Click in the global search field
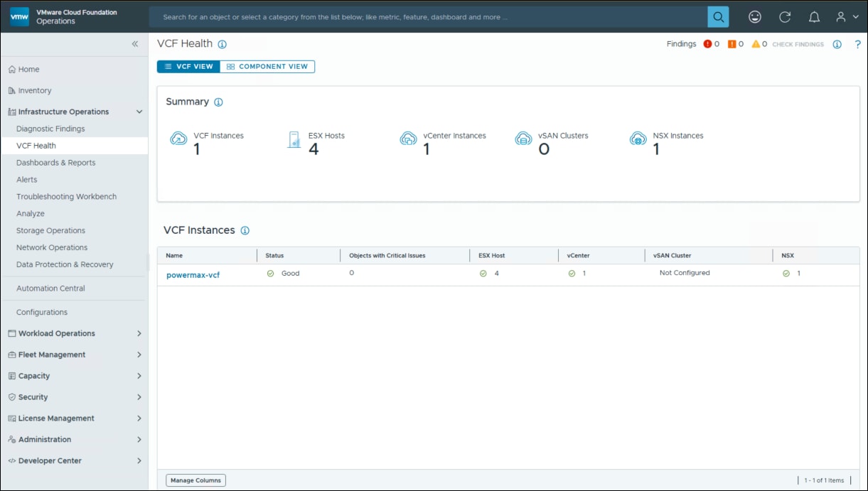 point(429,16)
